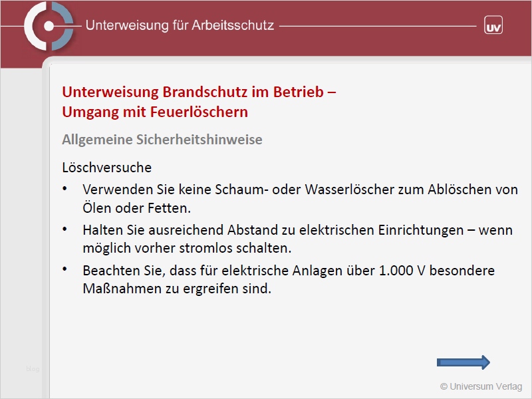Click the circular logo in the header
The height and width of the screenshot is (399, 532).
[x=49, y=27]
